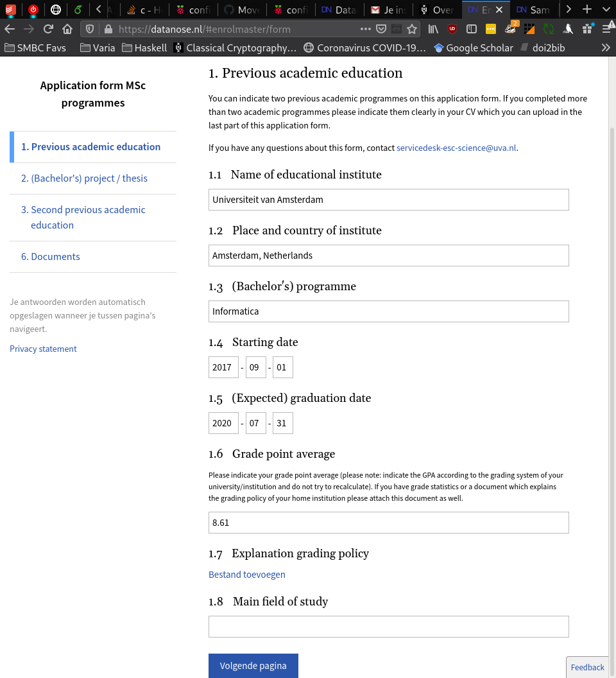Save page to Pocket
The height and width of the screenshot is (678, 616).
[381, 29]
